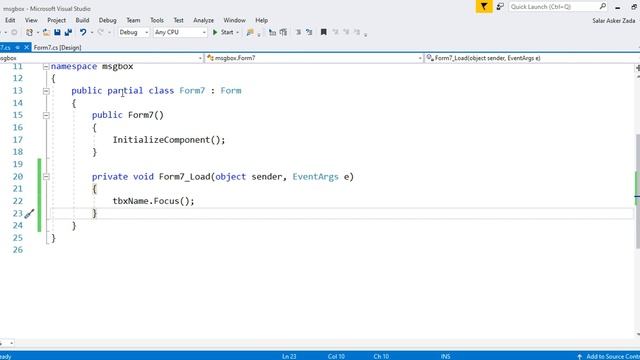Open the Test menu
The image size is (640, 360).
pyautogui.click(x=178, y=20)
